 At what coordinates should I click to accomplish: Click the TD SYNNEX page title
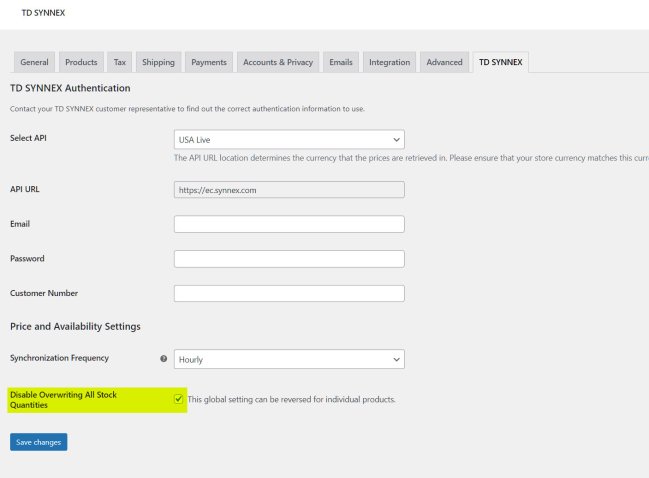click(x=43, y=13)
